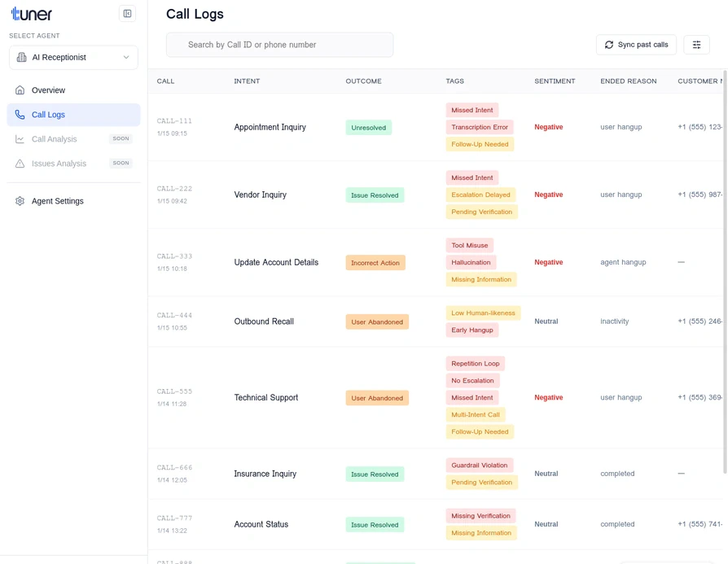Click the Early Hangup tag
Viewport: 728px width, 564px height.
point(472,330)
